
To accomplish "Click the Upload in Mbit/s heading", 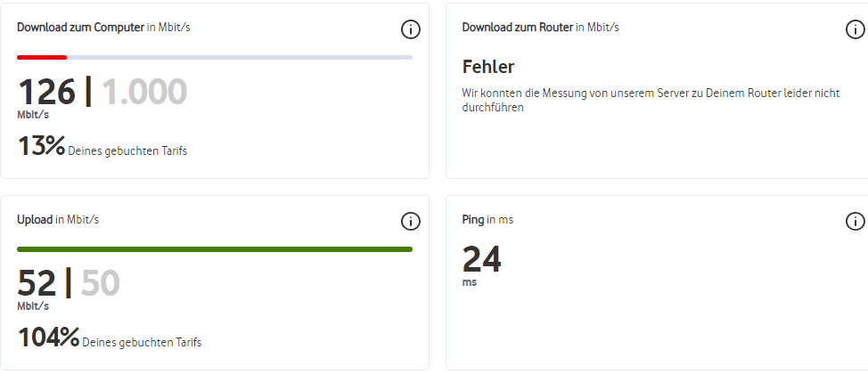I will coord(58,220).
